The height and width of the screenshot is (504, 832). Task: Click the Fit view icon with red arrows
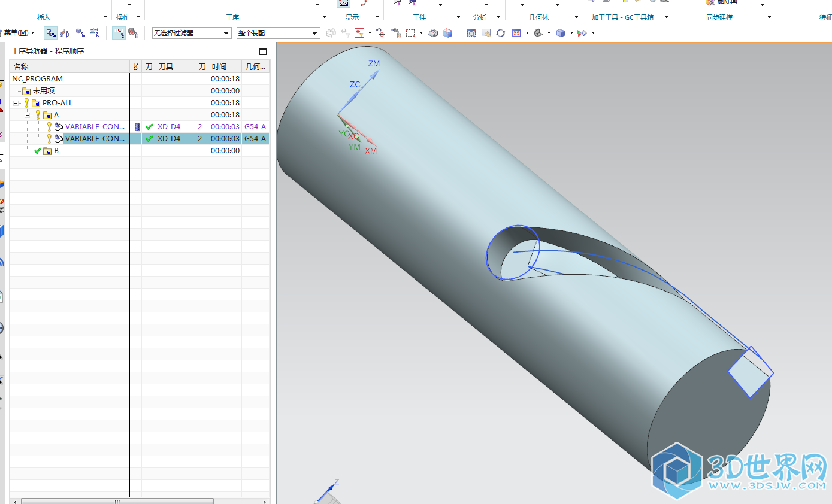[516, 33]
